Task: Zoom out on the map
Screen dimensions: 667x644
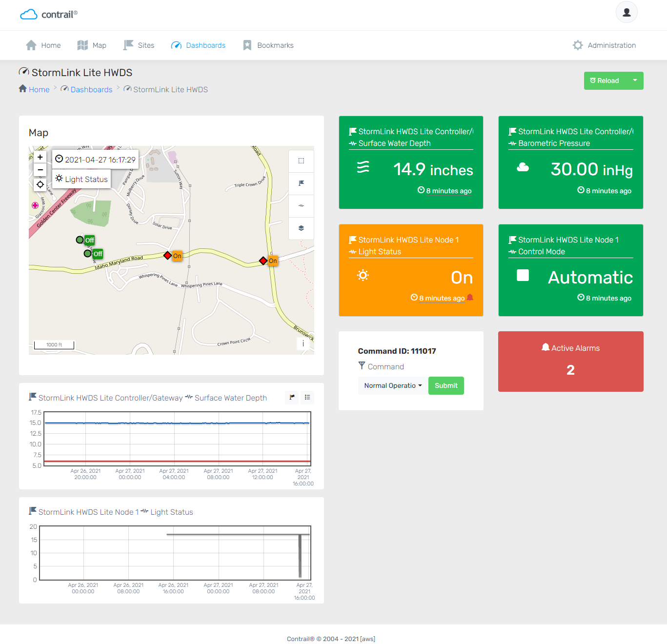Action: tap(40, 170)
